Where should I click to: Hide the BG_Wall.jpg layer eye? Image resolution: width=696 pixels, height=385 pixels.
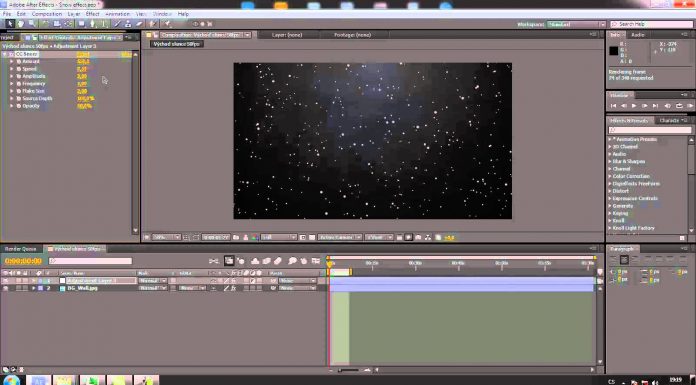coord(5,288)
